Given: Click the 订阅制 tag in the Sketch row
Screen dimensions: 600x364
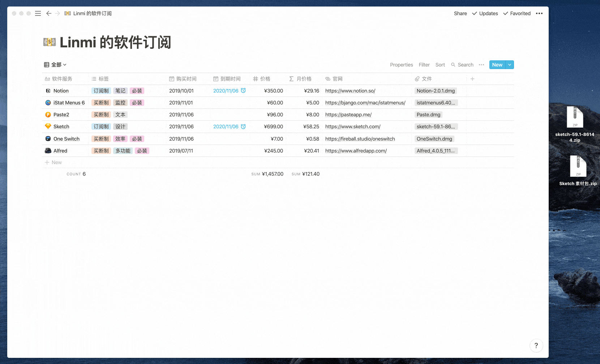Looking at the screenshot, I should [101, 127].
